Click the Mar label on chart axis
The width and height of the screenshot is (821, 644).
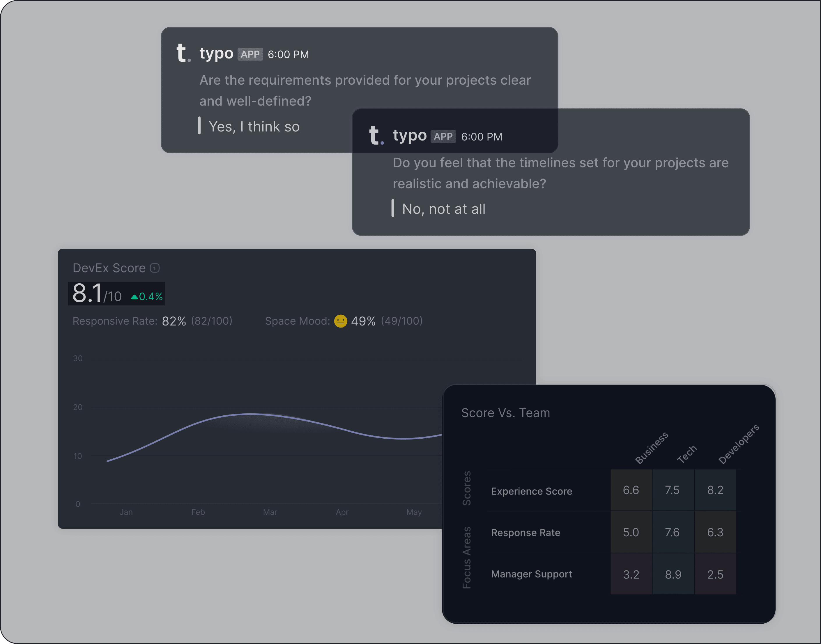[x=270, y=512]
